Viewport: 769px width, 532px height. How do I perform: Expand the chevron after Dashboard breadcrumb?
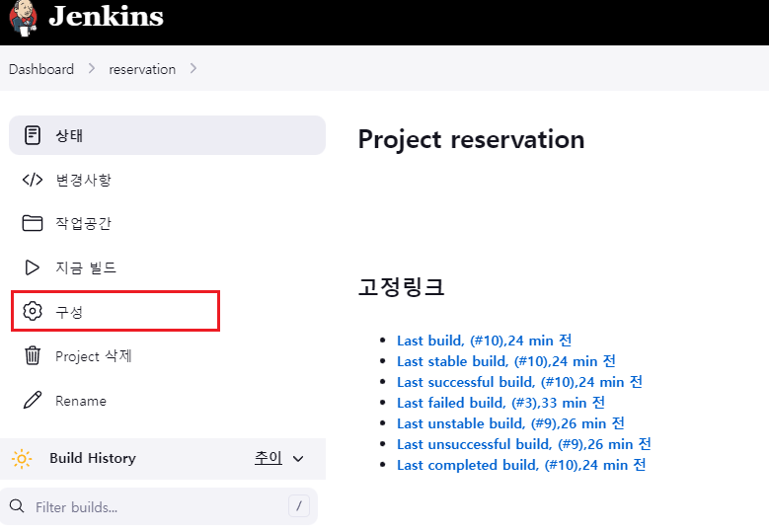(92, 69)
